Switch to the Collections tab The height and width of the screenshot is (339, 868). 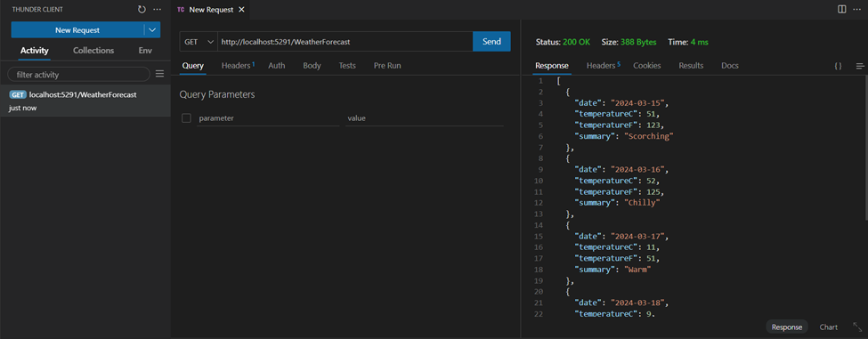pos(93,51)
